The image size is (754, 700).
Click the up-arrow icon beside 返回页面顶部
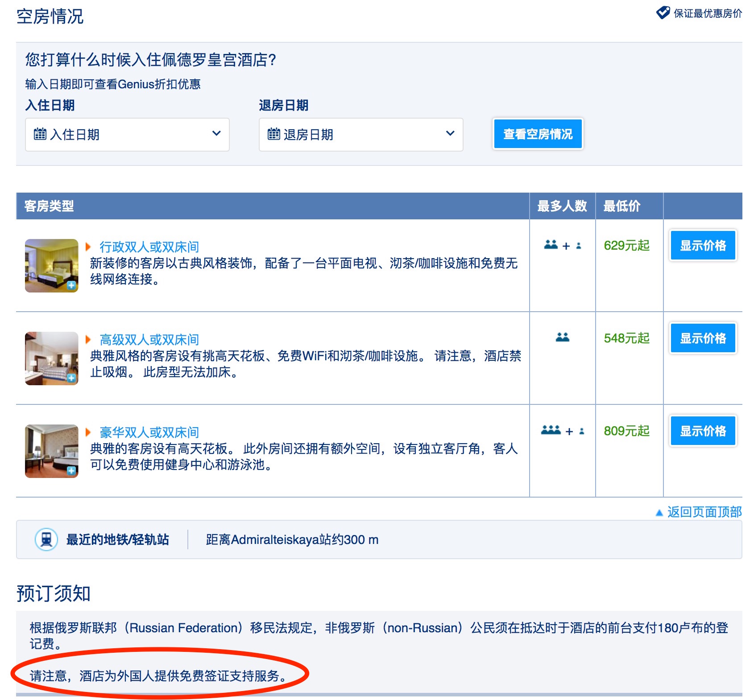click(659, 513)
